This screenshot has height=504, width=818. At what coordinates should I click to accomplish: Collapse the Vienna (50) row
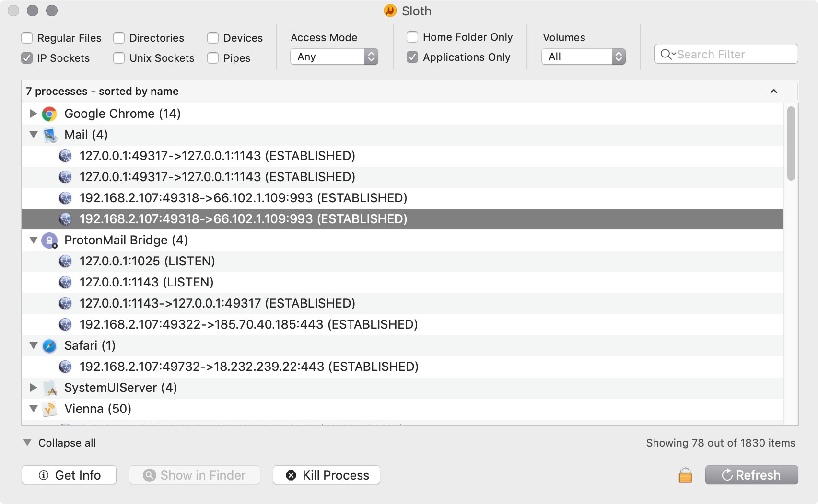tap(34, 409)
